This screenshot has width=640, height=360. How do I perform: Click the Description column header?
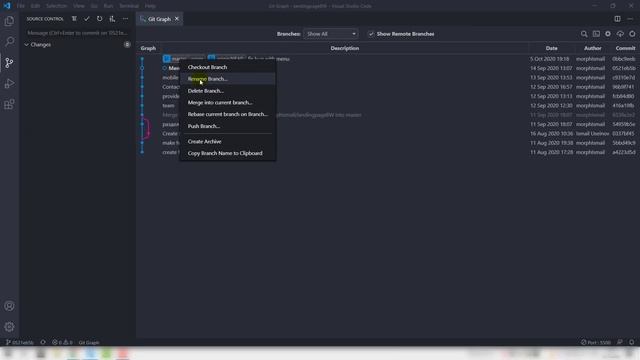pyautogui.click(x=344, y=48)
